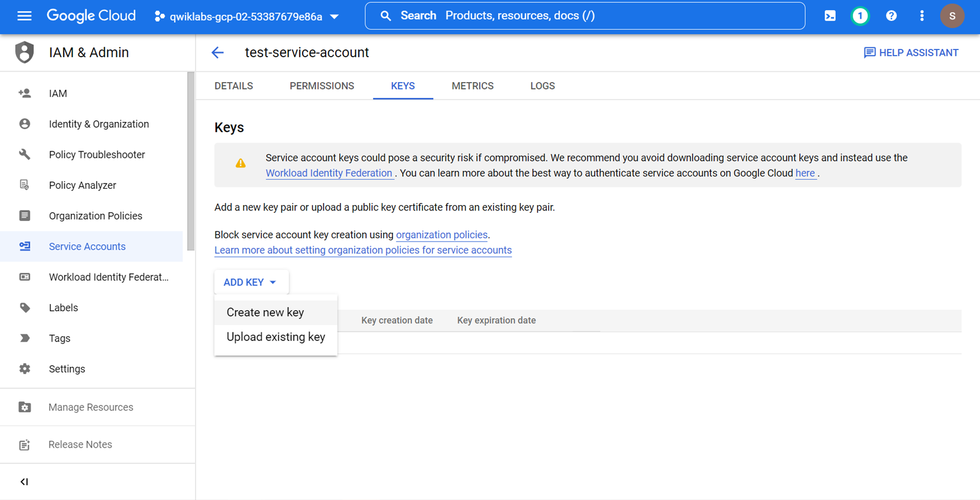Click the warning triangle icon in banner

240,163
